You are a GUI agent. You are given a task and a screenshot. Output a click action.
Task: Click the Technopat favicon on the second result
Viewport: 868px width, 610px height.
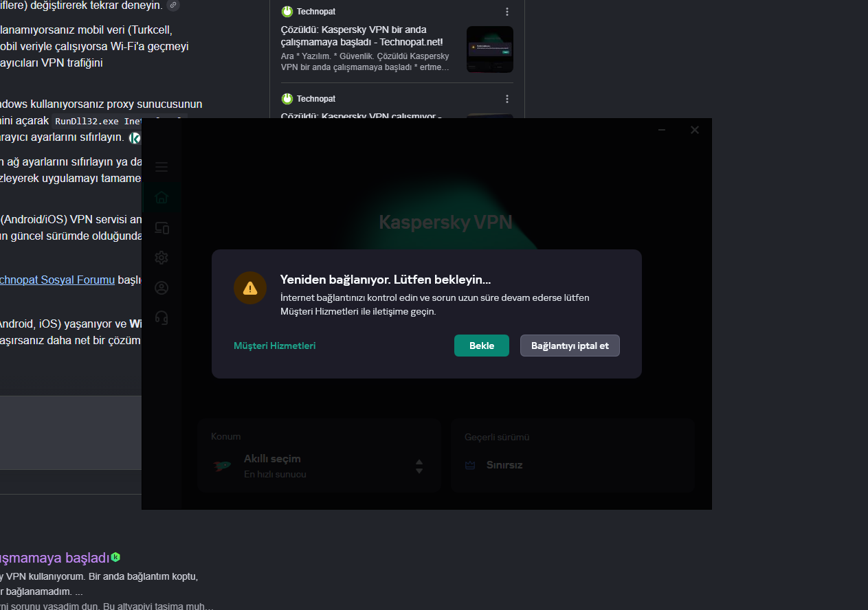(x=287, y=99)
